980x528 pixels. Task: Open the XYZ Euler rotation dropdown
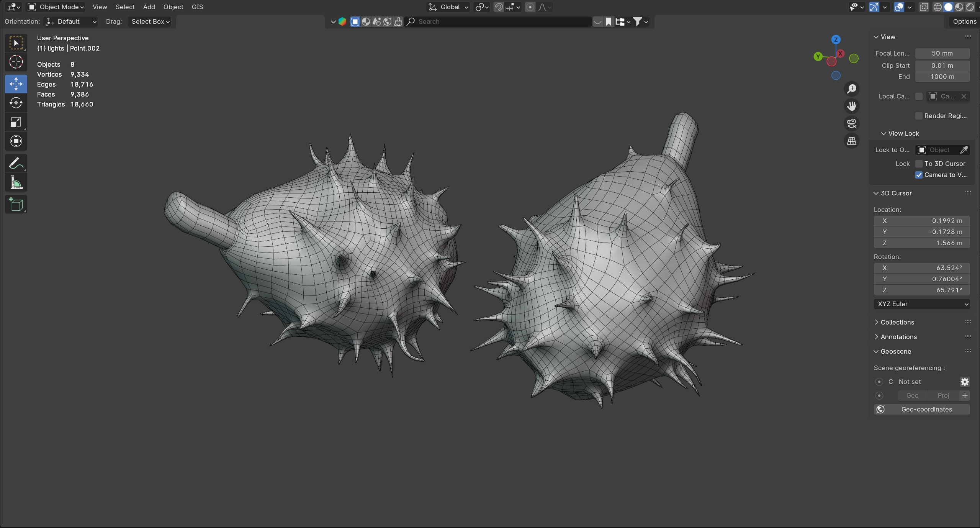click(921, 304)
